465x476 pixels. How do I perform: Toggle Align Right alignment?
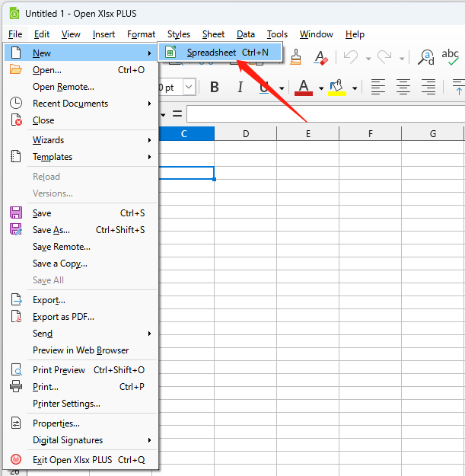[x=428, y=88]
